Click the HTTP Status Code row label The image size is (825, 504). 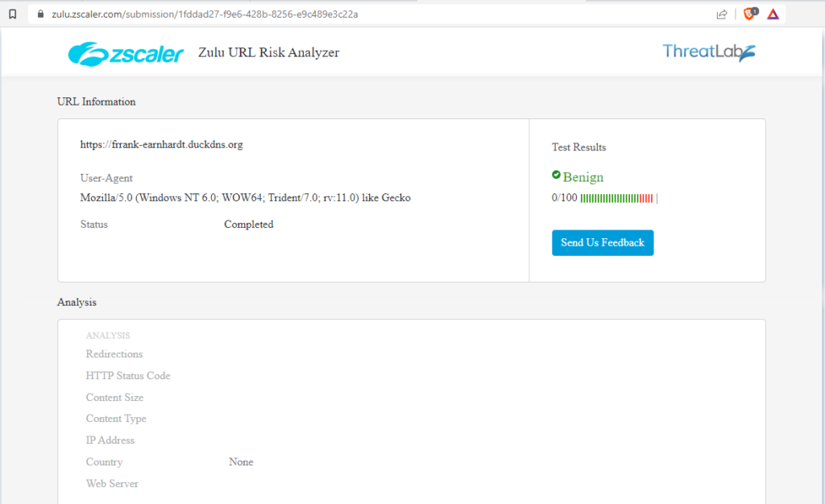click(x=128, y=376)
